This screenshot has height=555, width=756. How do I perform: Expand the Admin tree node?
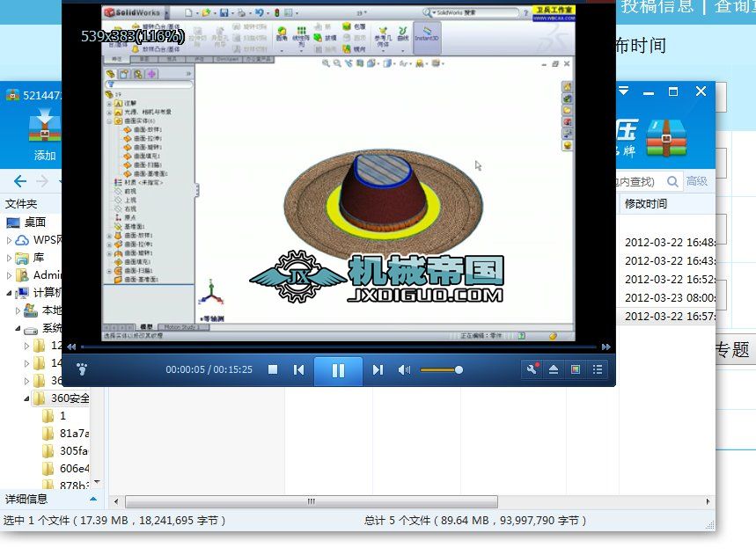9,275
